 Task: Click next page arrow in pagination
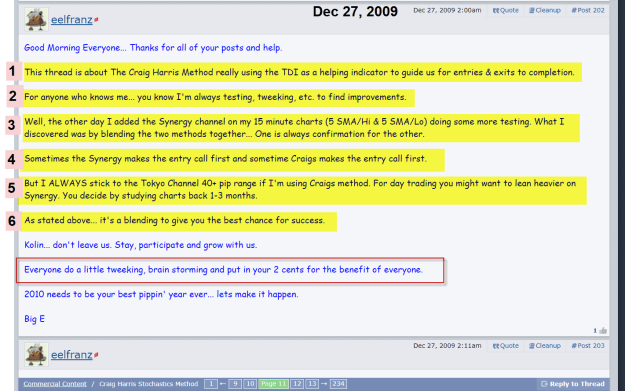pyautogui.click(x=324, y=384)
